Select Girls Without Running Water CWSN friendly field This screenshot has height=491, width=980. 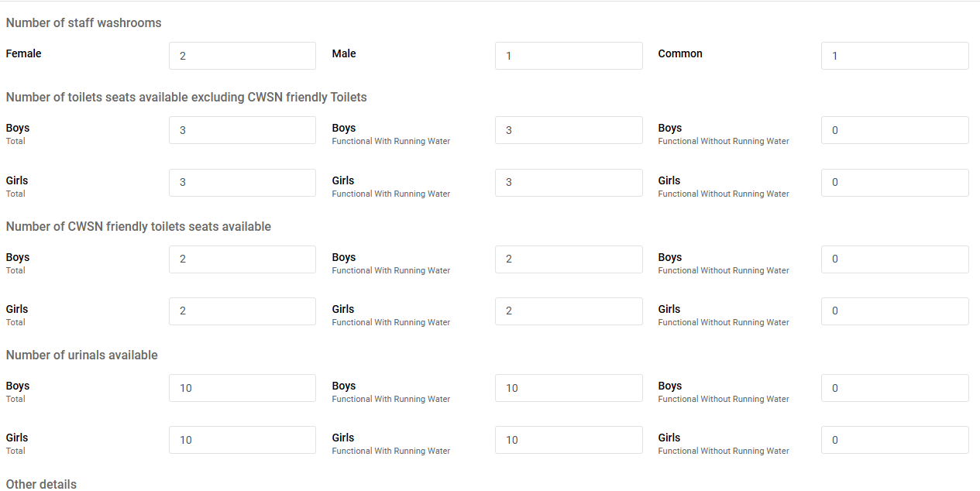[894, 311]
